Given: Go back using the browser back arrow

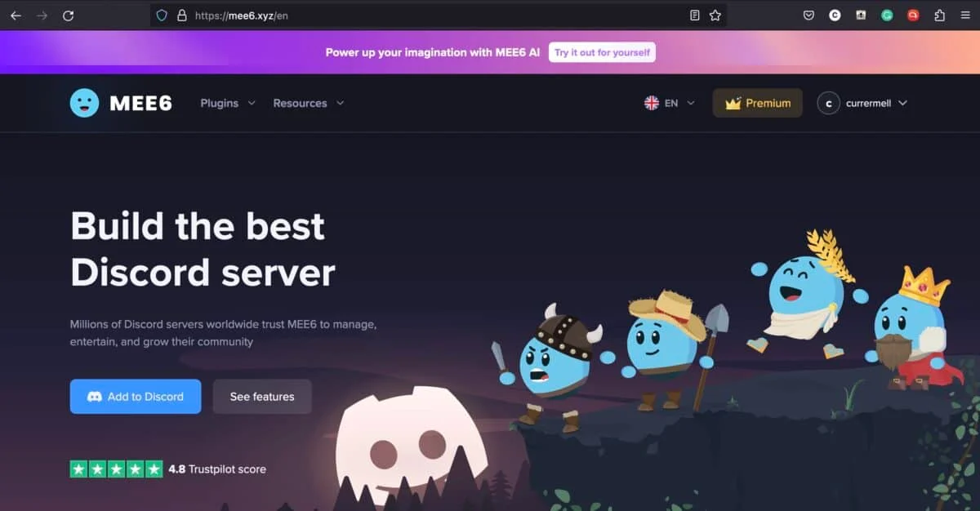Looking at the screenshot, I should (16, 15).
